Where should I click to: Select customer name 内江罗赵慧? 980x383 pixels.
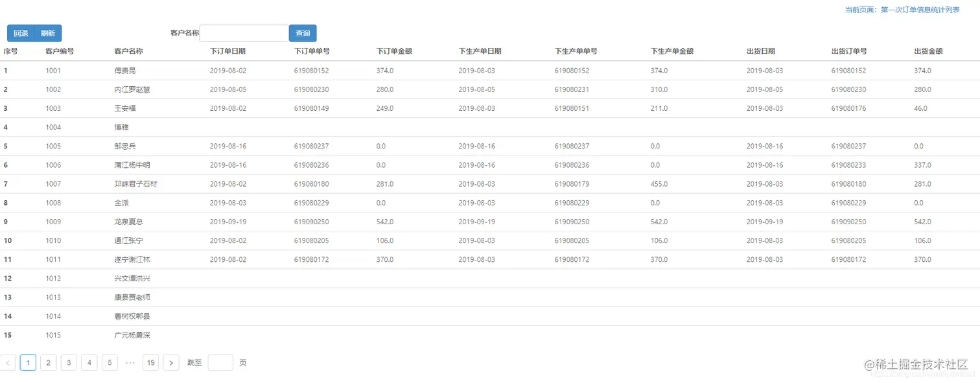click(x=132, y=89)
